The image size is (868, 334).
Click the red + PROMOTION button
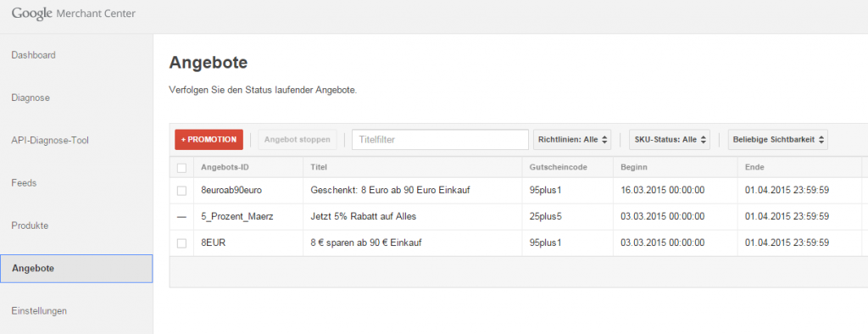(209, 140)
